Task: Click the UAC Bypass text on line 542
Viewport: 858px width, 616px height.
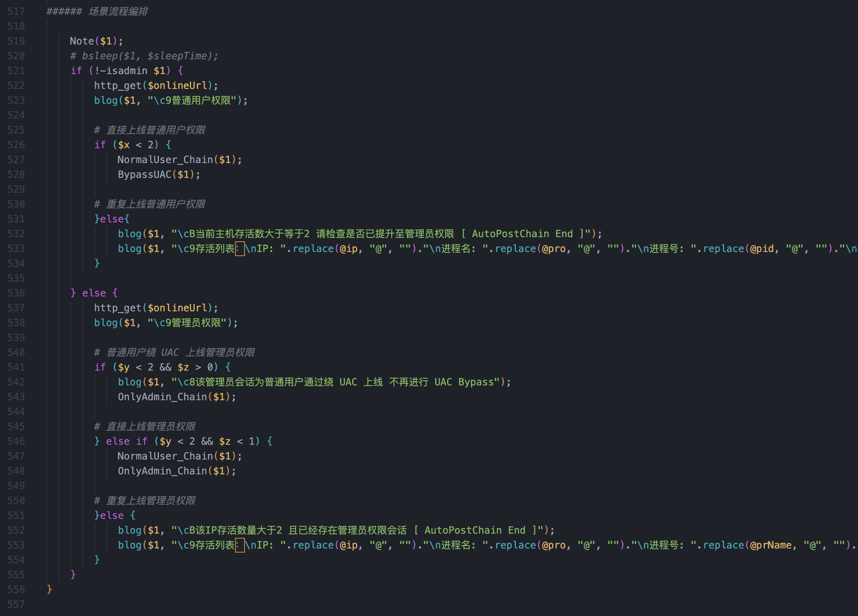Action: (464, 382)
